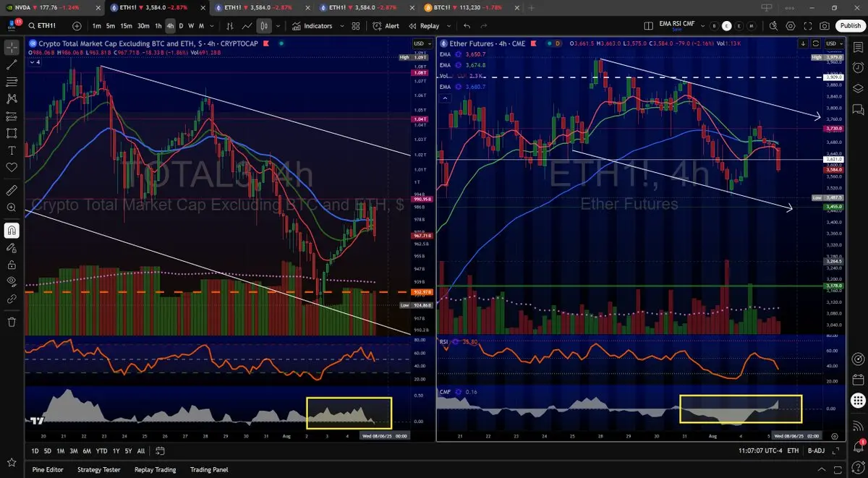The height and width of the screenshot is (478, 868).
Task: Open the Trading Panel tab
Action: pos(209,469)
